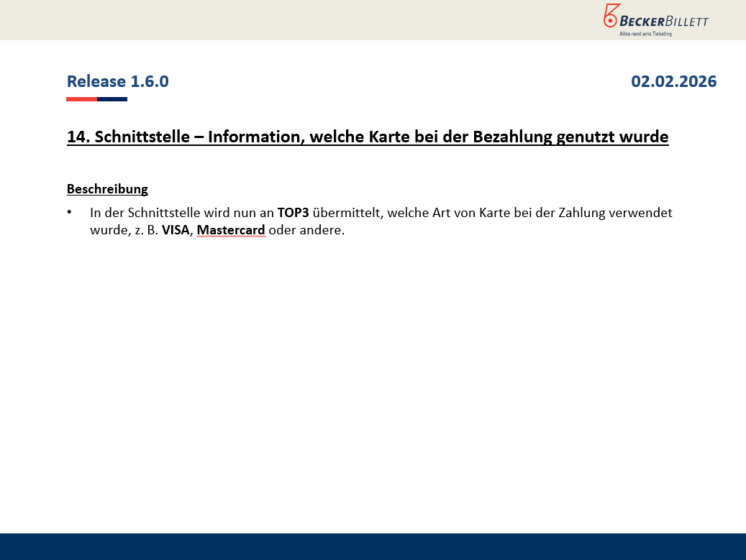The height and width of the screenshot is (560, 746).
Task: Click the beige header band left of logo
Action: coord(288,19)
